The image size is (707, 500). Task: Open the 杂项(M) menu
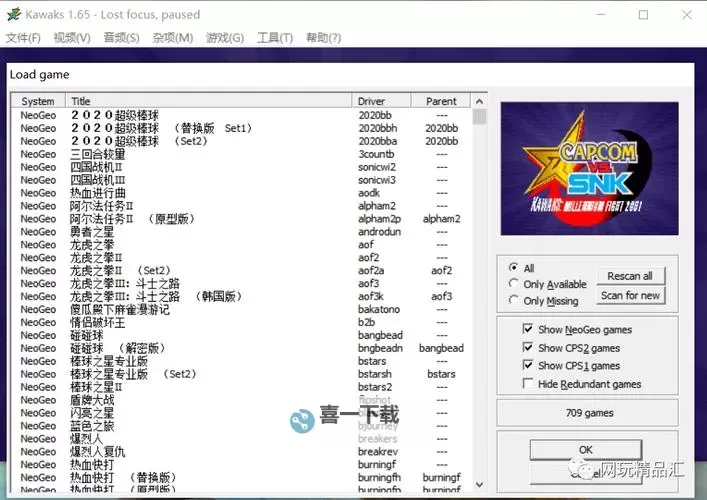[x=173, y=38]
